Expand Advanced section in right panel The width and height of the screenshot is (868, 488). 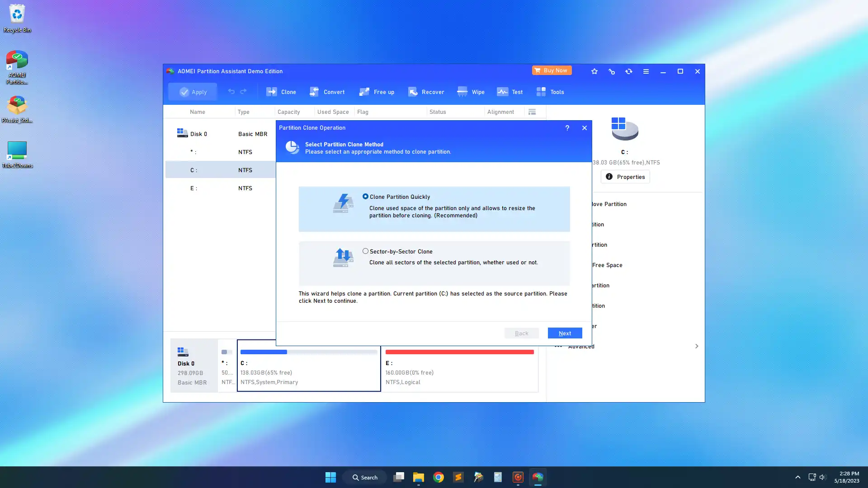[x=696, y=346]
